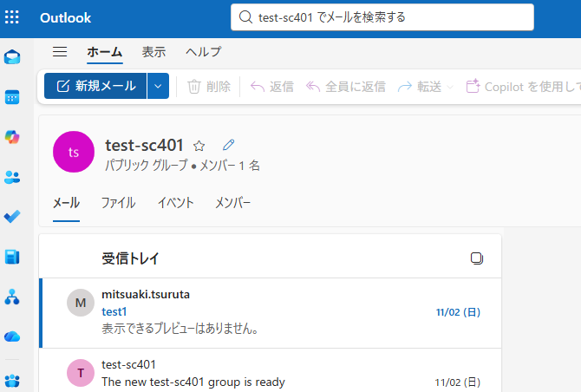Toggle the inbox select-messages checkbox icon
Viewport: 581px width, 392px height.
pyautogui.click(x=476, y=258)
